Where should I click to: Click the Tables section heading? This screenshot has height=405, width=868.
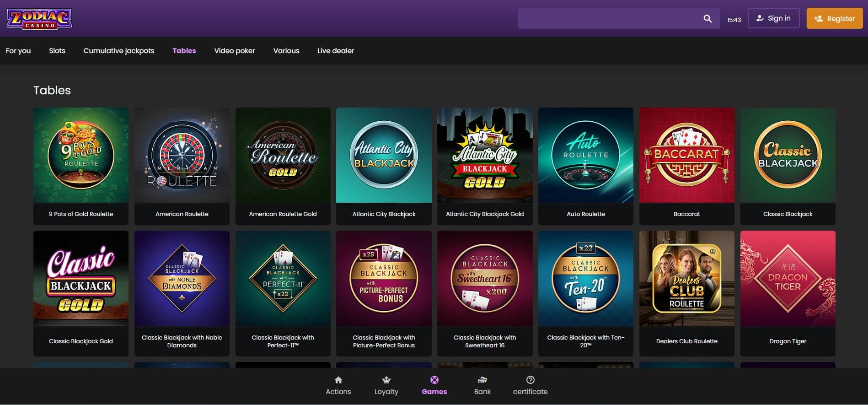coord(52,90)
